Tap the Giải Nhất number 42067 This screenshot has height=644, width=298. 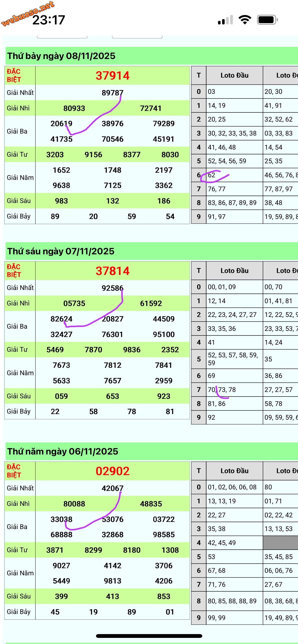[x=113, y=488]
